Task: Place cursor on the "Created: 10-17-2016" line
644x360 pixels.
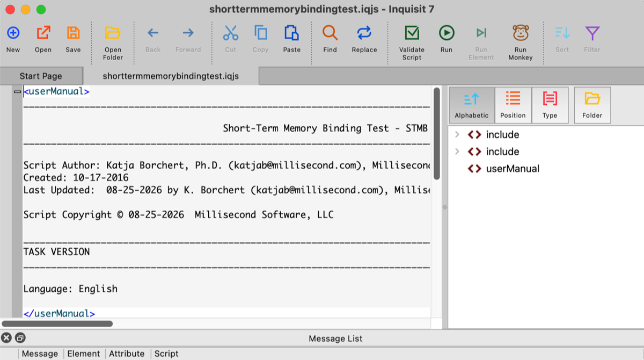Action: coord(76,178)
